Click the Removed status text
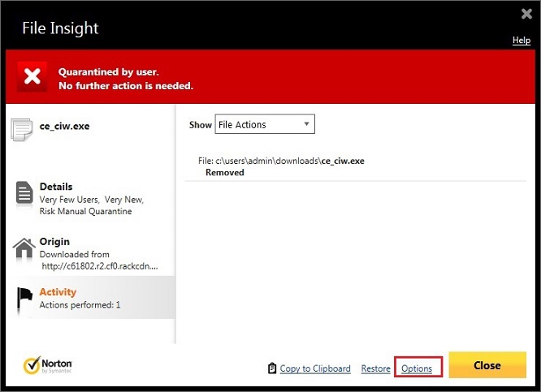Screen dimensions: 541x392 225,172
